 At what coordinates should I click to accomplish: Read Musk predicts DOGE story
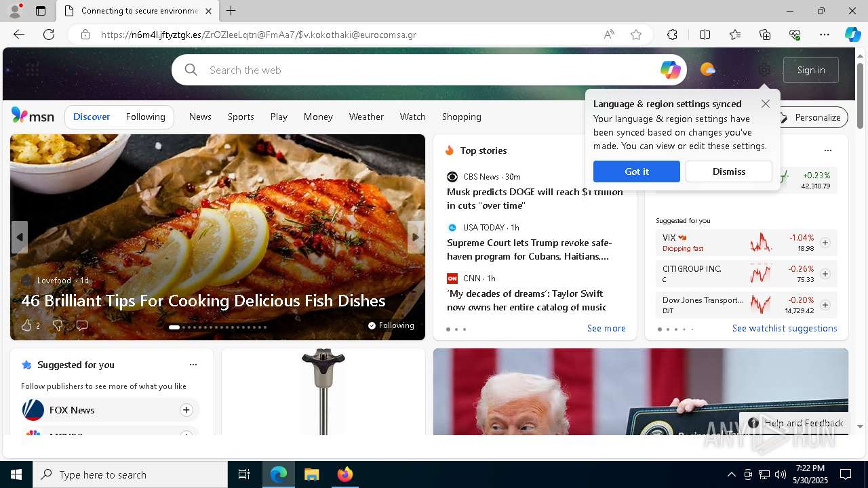pos(535,199)
